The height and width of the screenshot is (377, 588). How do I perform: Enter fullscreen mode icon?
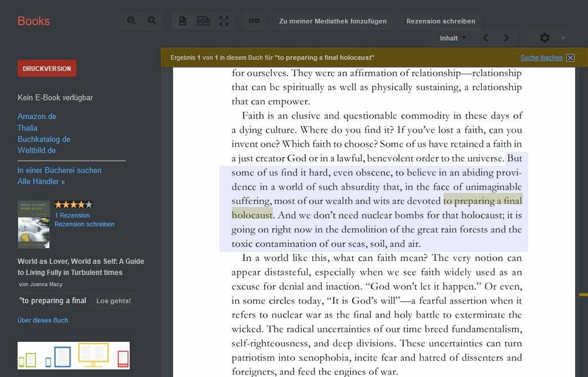click(224, 21)
